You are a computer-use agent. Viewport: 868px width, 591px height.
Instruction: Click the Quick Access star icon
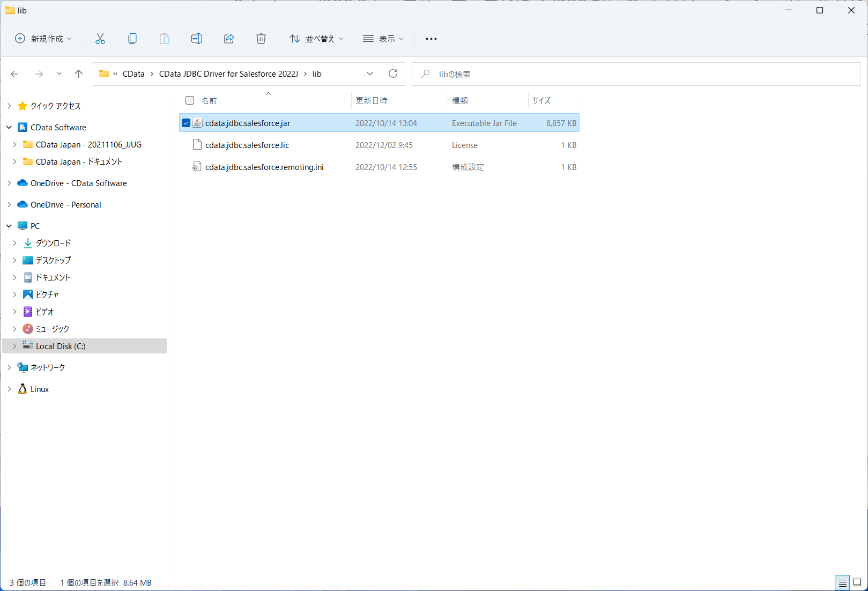point(23,106)
